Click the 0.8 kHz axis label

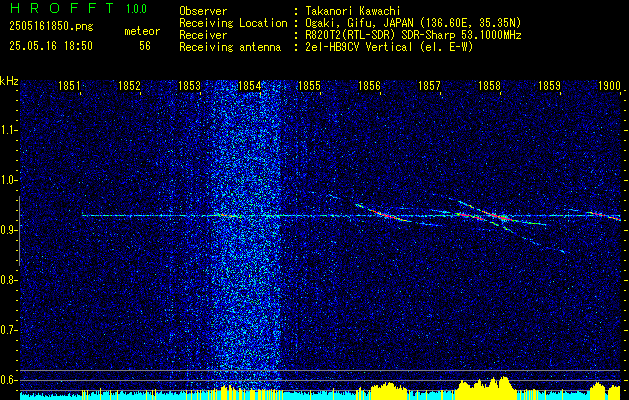click(x=8, y=280)
